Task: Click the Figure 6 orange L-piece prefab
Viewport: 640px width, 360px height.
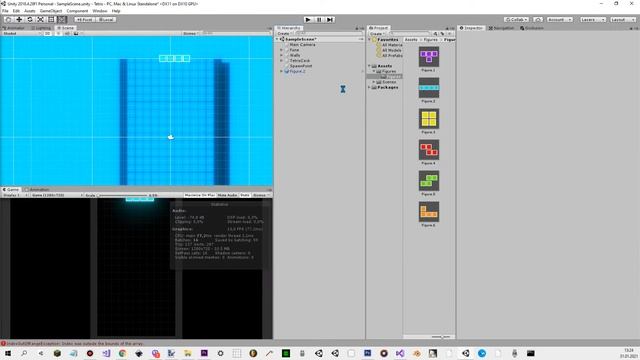Action: click(x=429, y=212)
